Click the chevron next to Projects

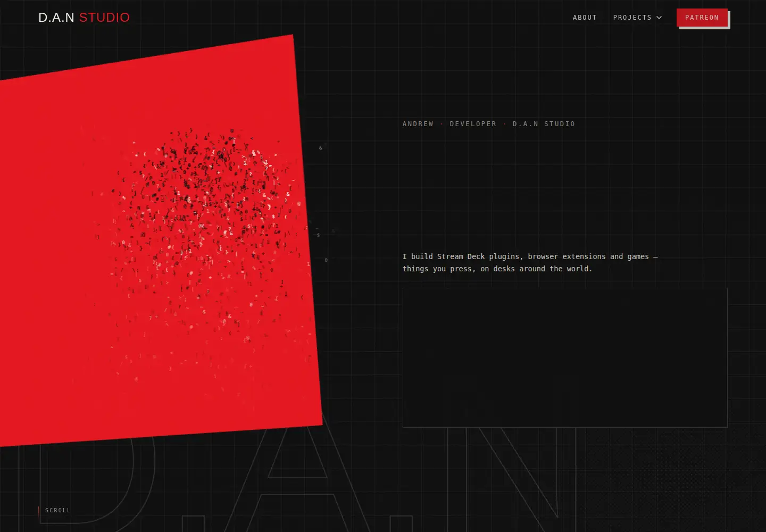[x=659, y=18]
